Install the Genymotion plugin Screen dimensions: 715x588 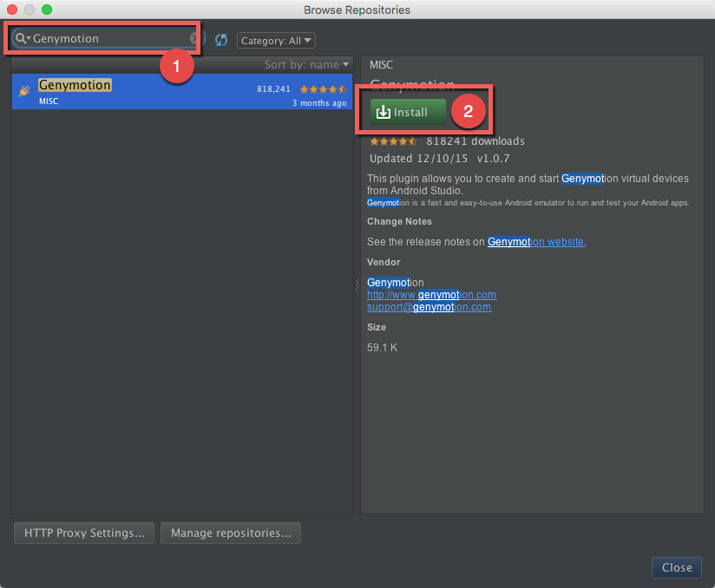pos(407,112)
